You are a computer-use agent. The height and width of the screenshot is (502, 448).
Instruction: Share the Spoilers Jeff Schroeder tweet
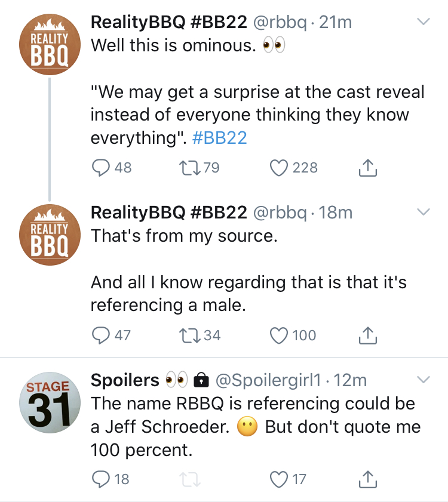[x=367, y=479]
